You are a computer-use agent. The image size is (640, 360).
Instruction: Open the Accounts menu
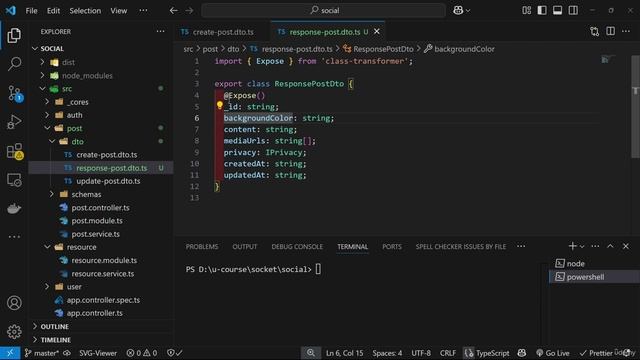(x=14, y=303)
